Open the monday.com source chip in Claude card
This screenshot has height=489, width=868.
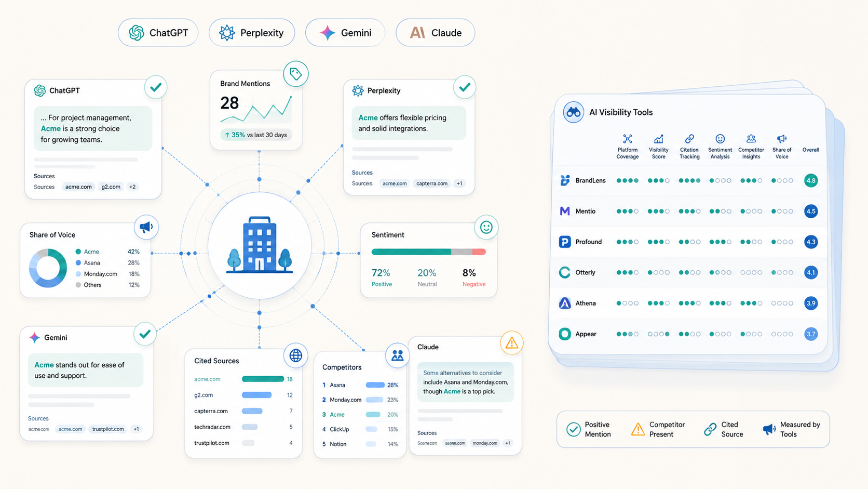click(485, 443)
